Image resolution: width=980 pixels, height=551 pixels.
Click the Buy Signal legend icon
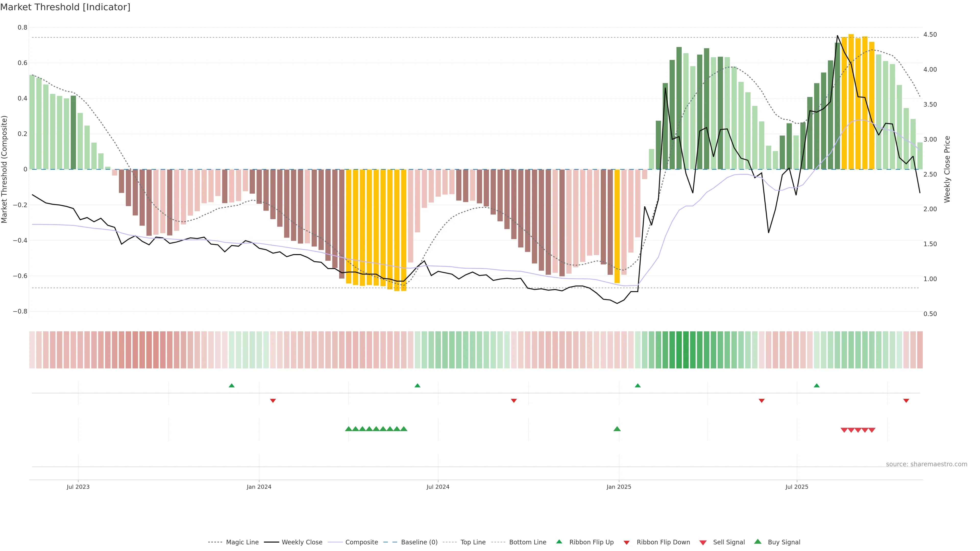point(758,542)
